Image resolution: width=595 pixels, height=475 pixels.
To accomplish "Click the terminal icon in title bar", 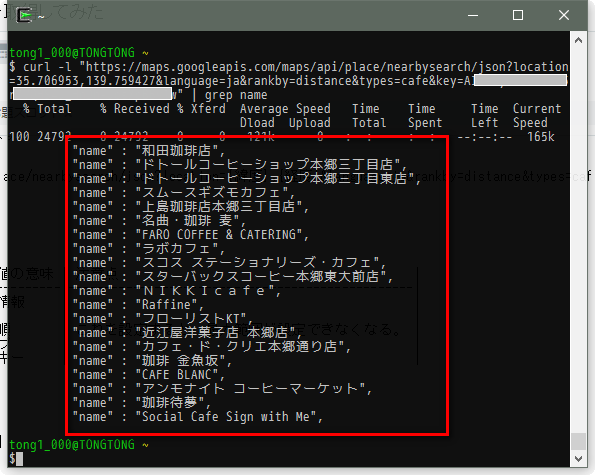I will point(24,16).
